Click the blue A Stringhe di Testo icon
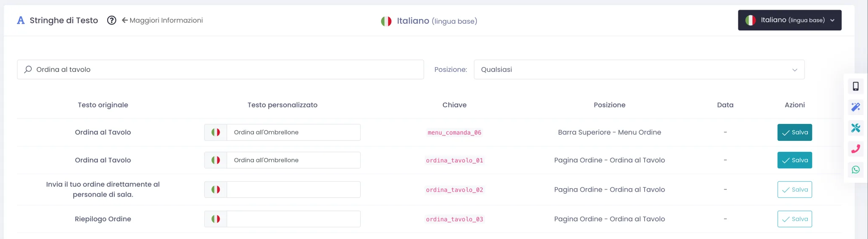 [x=21, y=20]
